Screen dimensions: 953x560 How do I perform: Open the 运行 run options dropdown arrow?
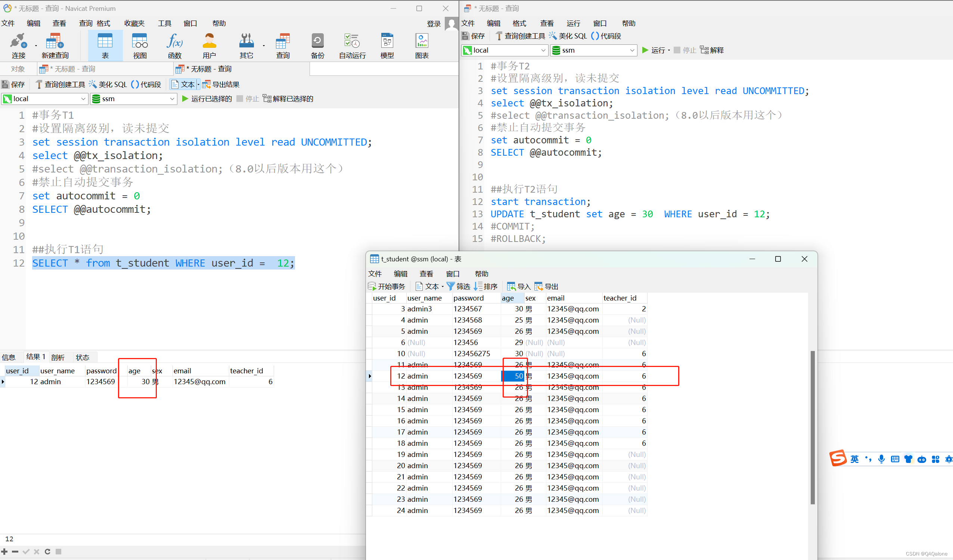[669, 50]
